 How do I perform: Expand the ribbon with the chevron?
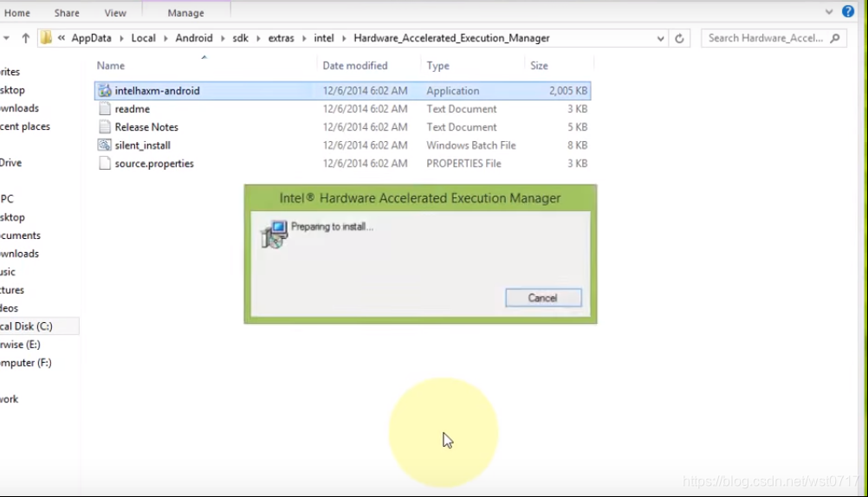[829, 11]
